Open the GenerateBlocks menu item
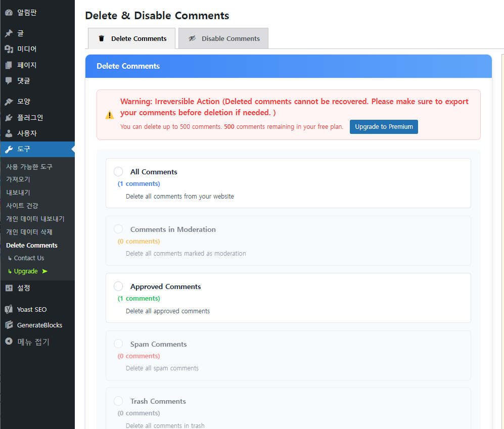The height and width of the screenshot is (429, 504). 37,325
